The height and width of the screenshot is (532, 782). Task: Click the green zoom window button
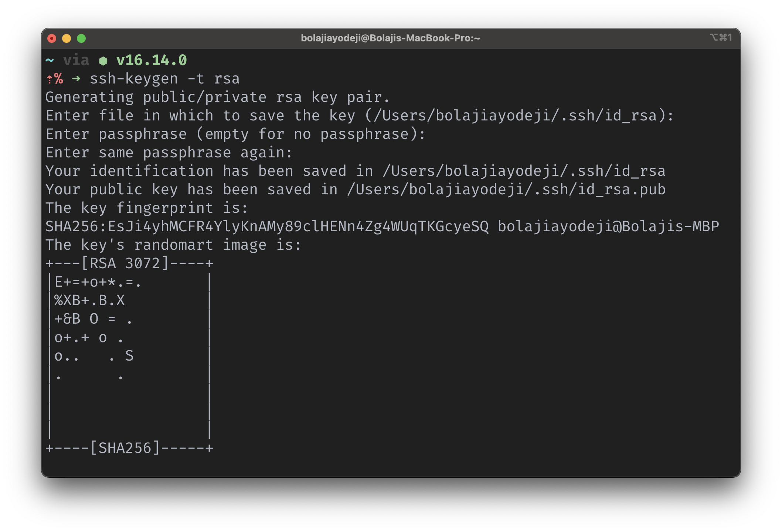81,38
